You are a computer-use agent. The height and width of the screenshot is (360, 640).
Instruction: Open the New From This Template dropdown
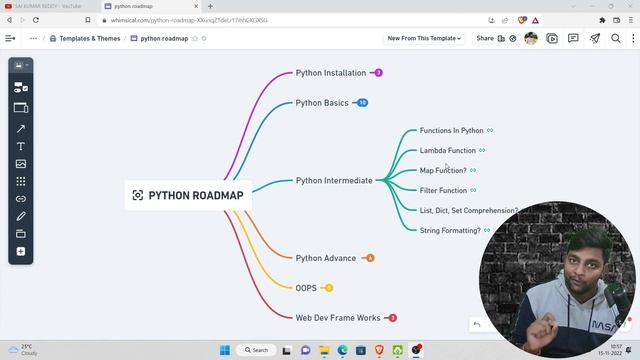pyautogui.click(x=424, y=38)
